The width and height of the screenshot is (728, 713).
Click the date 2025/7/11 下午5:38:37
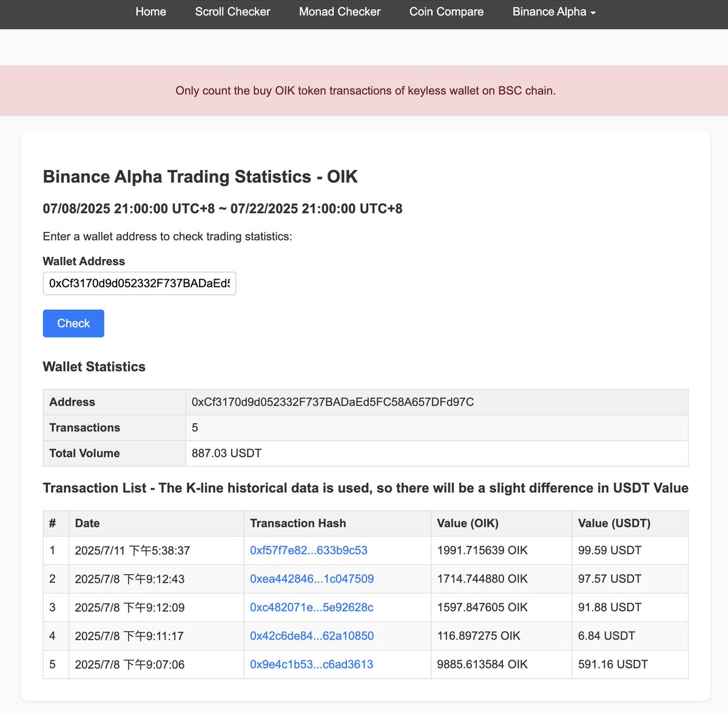pyautogui.click(x=132, y=550)
